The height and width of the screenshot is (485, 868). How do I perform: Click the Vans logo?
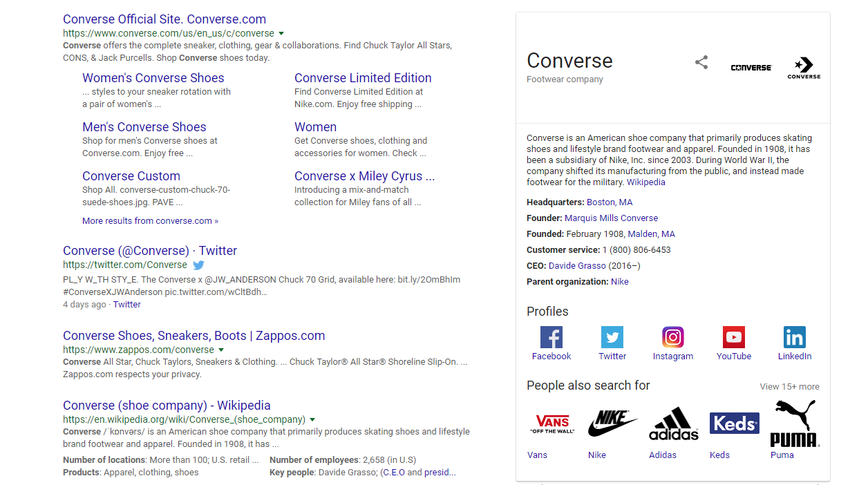(552, 424)
